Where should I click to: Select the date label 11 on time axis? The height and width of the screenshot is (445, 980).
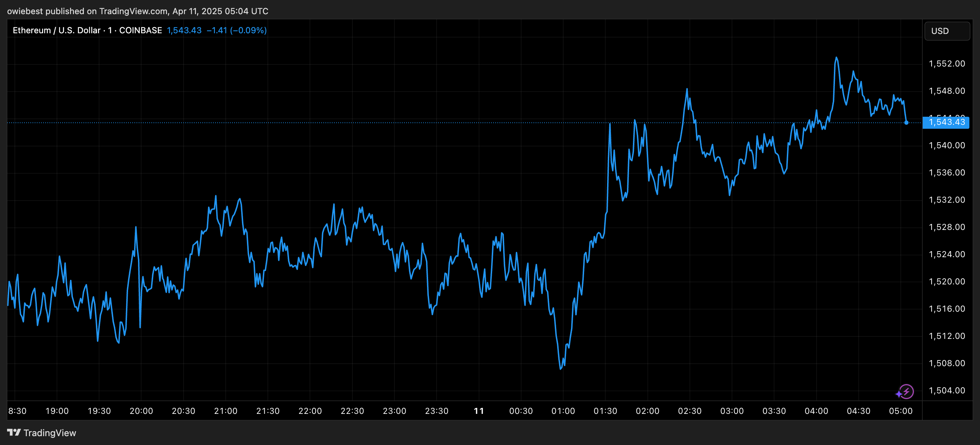coord(479,411)
